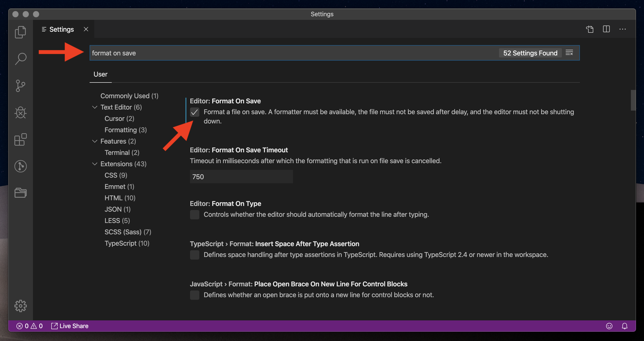Select the Settings editor tab
The width and height of the screenshot is (644, 341).
tap(61, 29)
